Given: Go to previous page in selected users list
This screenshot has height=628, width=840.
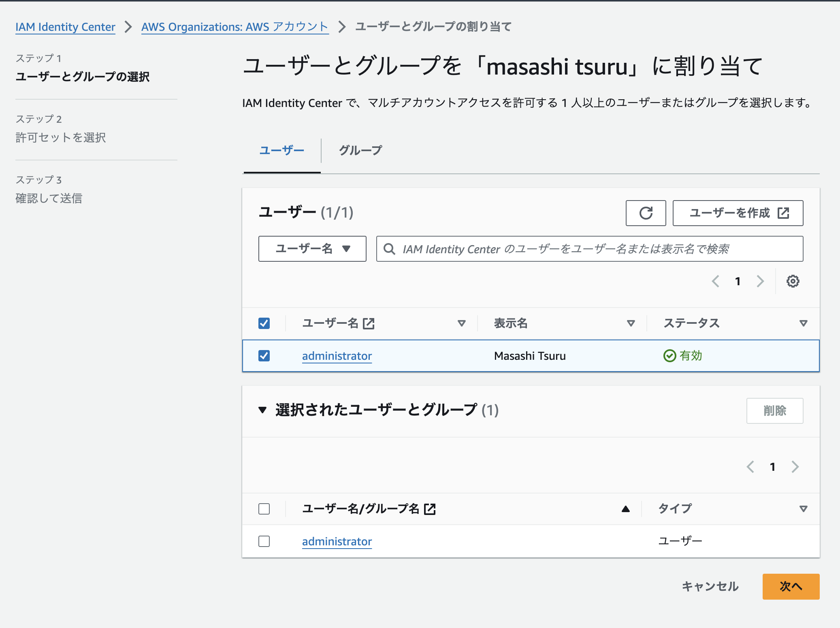Looking at the screenshot, I should 750,467.
